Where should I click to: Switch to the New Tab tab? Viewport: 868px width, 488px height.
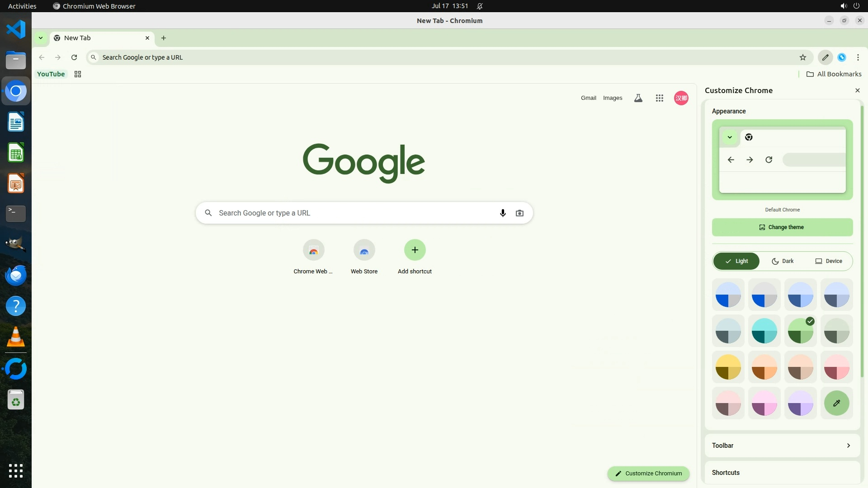click(97, 38)
